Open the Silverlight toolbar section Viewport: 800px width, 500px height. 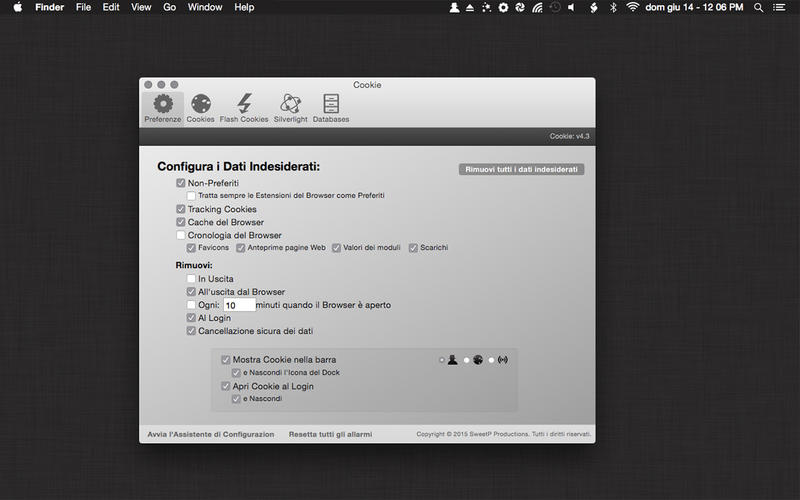pyautogui.click(x=290, y=108)
